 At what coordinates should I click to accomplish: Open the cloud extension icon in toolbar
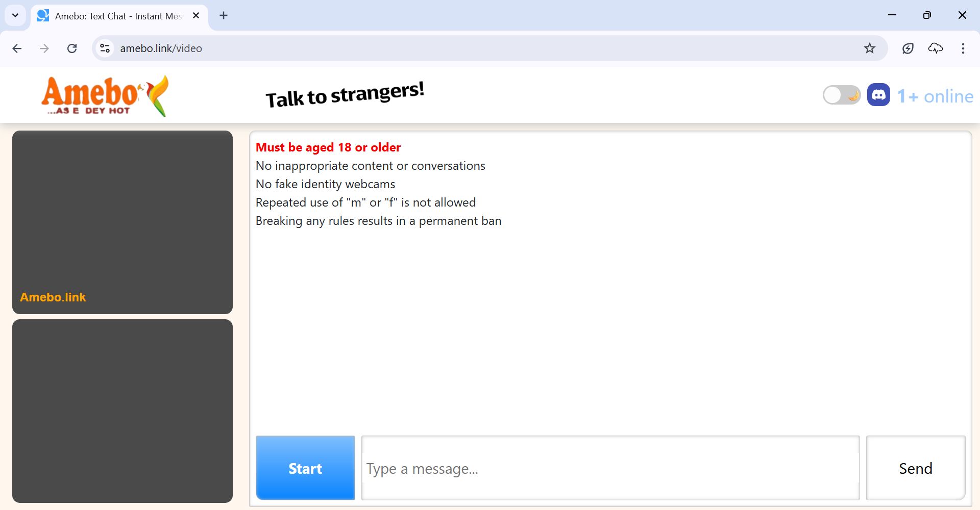pyautogui.click(x=936, y=48)
